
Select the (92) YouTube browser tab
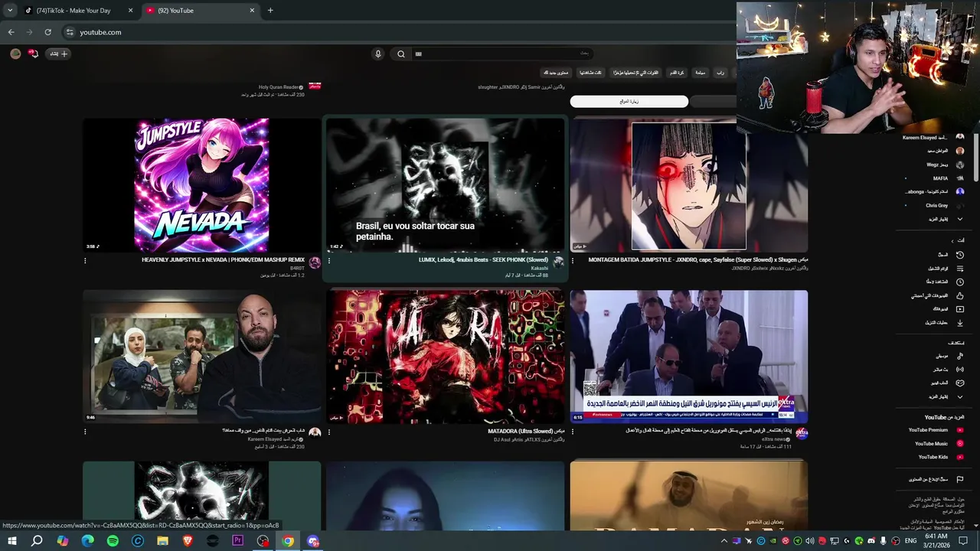tap(201, 11)
